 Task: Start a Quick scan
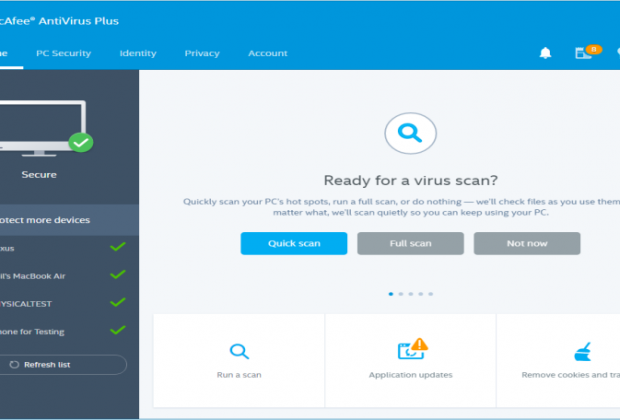click(x=294, y=243)
